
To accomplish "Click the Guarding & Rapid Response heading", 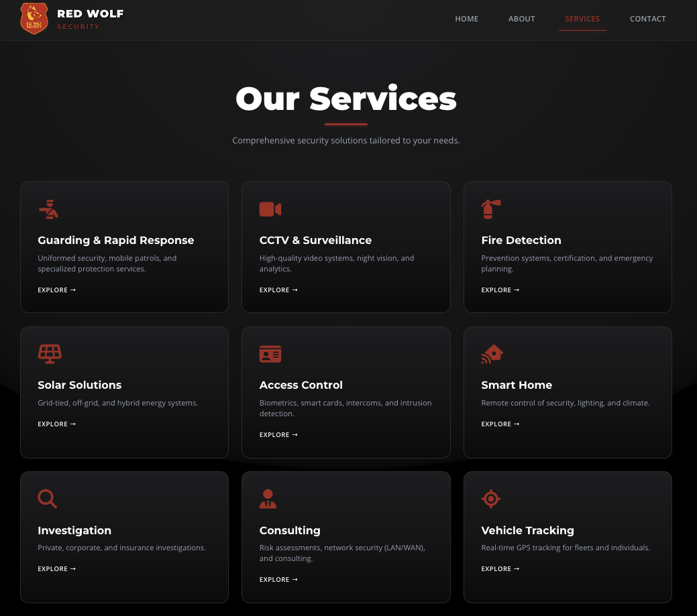I will (x=116, y=240).
